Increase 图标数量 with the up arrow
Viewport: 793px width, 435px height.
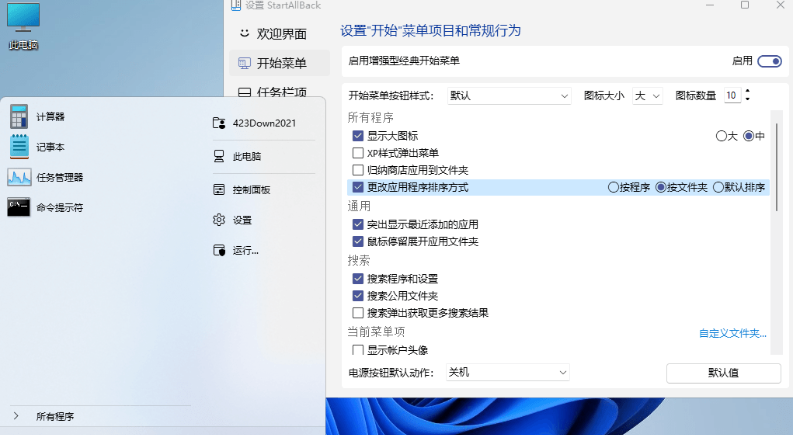pyautogui.click(x=747, y=92)
